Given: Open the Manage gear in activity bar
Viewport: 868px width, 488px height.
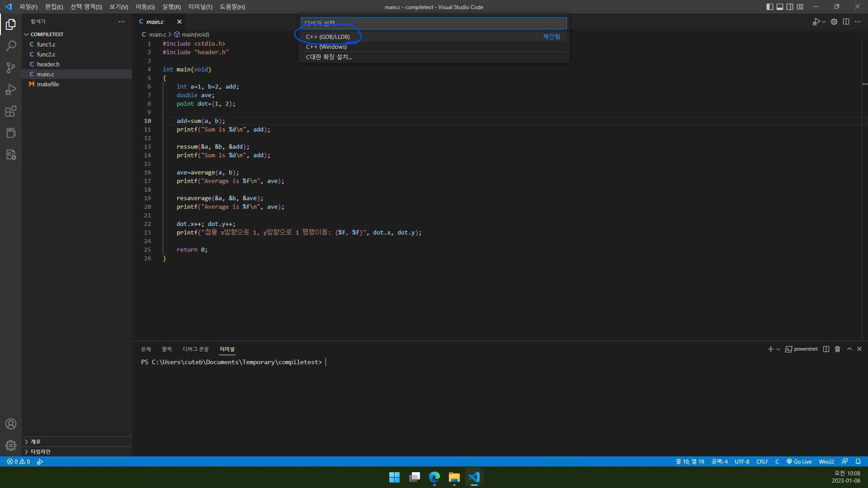Looking at the screenshot, I should tap(11, 446).
